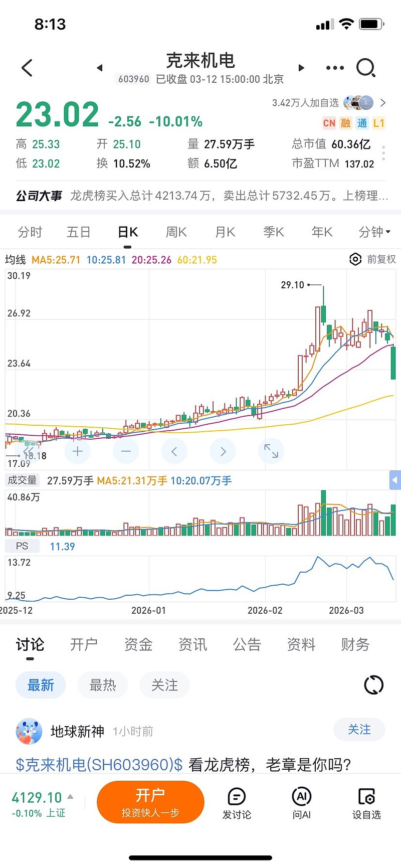Viewport: 401px width, 868px height.
Task: Expand the blue side panel arrow at chart edge
Action: tap(395, 480)
